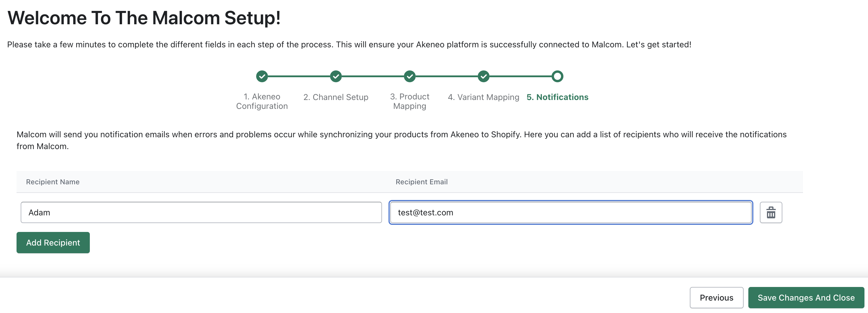Click the step 4 Variant Mapping checkmark icon
This screenshot has height=313, width=868.
coord(484,76)
